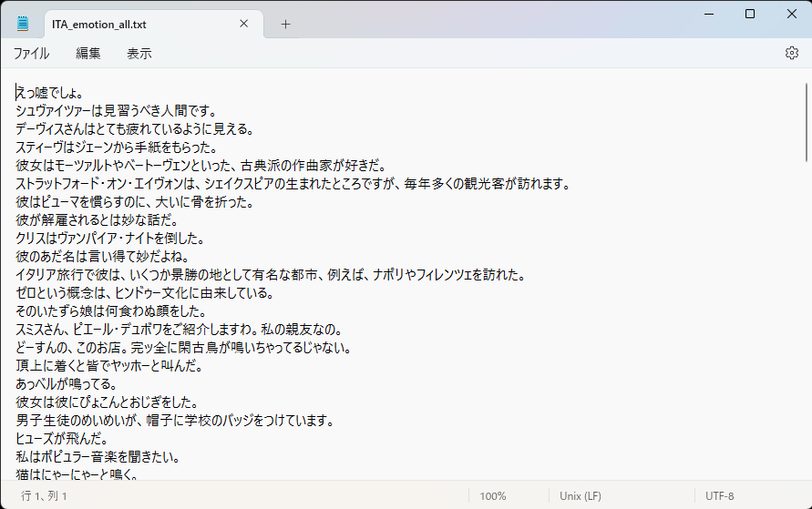Viewport: 812px width, 509px height.
Task: Open the 表示 menu
Action: click(139, 54)
